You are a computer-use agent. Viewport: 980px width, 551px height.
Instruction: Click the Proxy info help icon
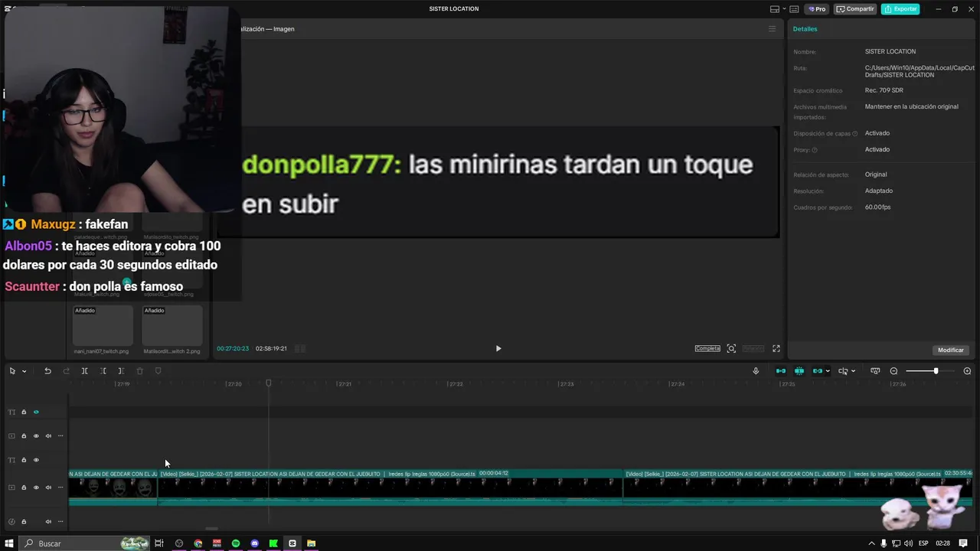click(815, 150)
